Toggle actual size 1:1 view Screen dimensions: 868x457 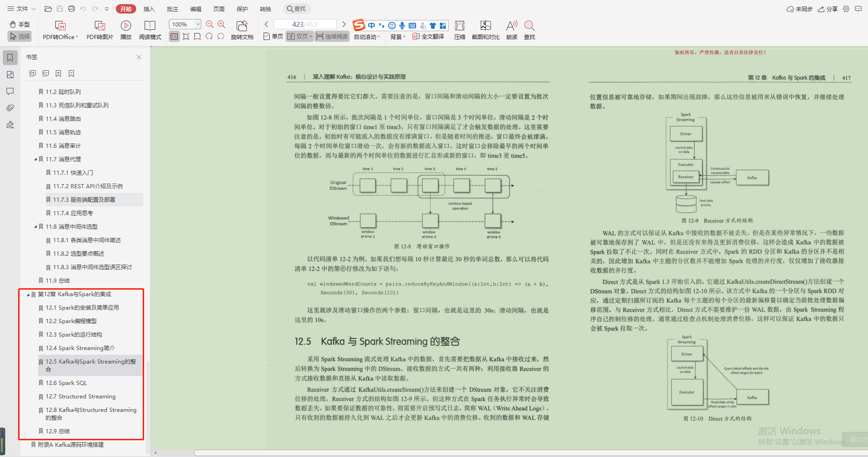tap(174, 36)
